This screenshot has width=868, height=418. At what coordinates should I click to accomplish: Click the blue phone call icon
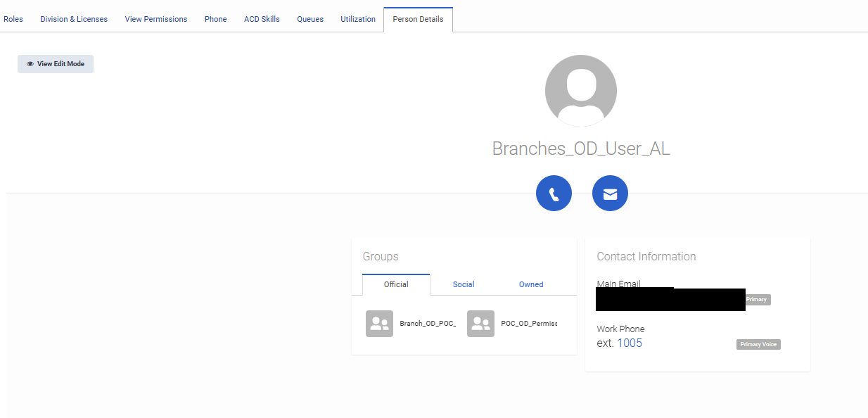coord(554,193)
